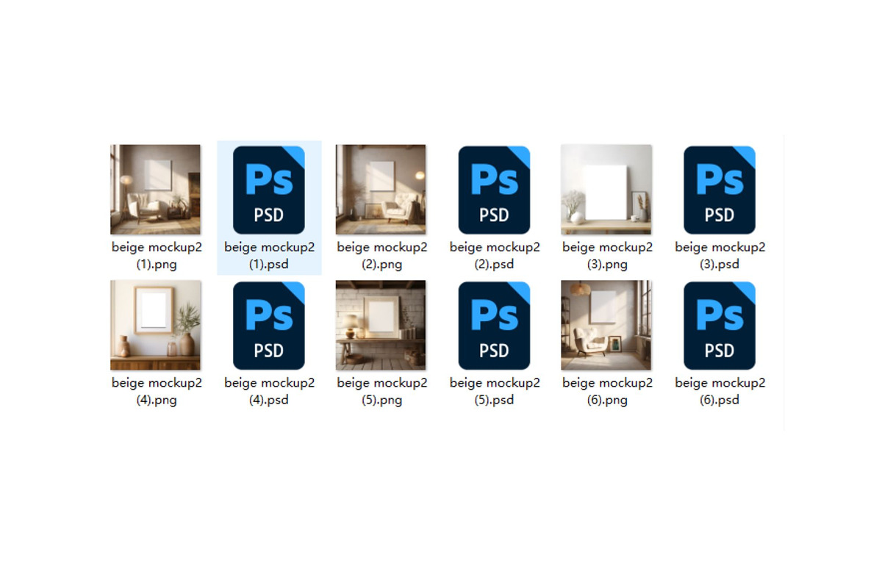Click the file name "beige mockup2 (1).psd"
Viewport: 882px width, 588px height.
click(269, 256)
